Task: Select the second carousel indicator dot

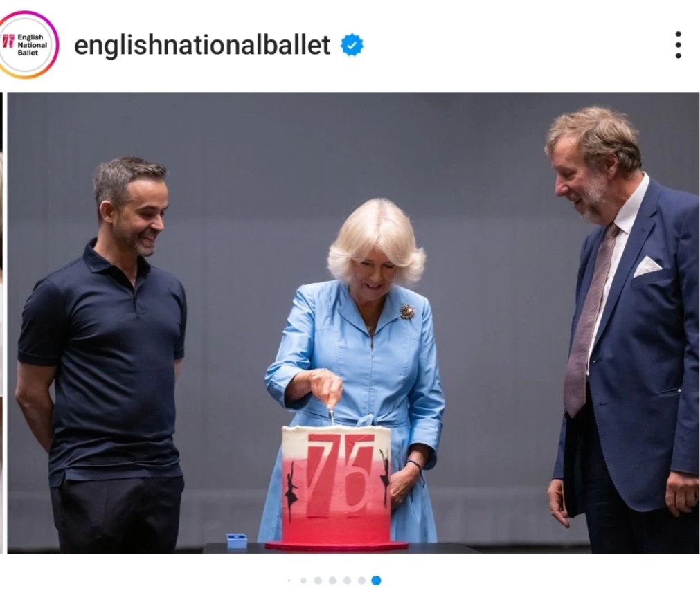Action: click(303, 581)
